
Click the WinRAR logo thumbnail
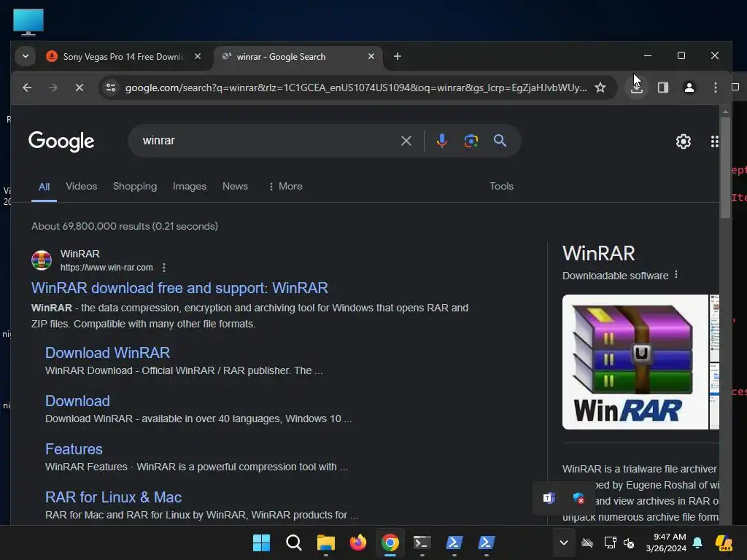pos(635,362)
